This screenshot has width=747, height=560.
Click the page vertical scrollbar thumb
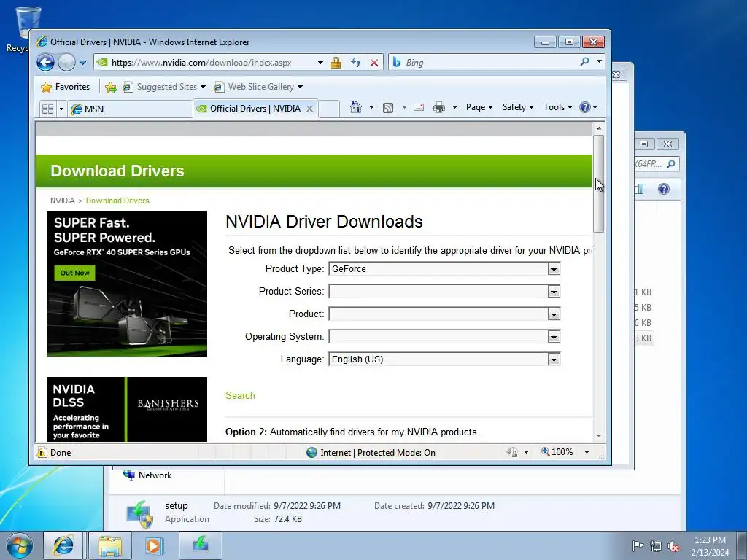click(599, 184)
